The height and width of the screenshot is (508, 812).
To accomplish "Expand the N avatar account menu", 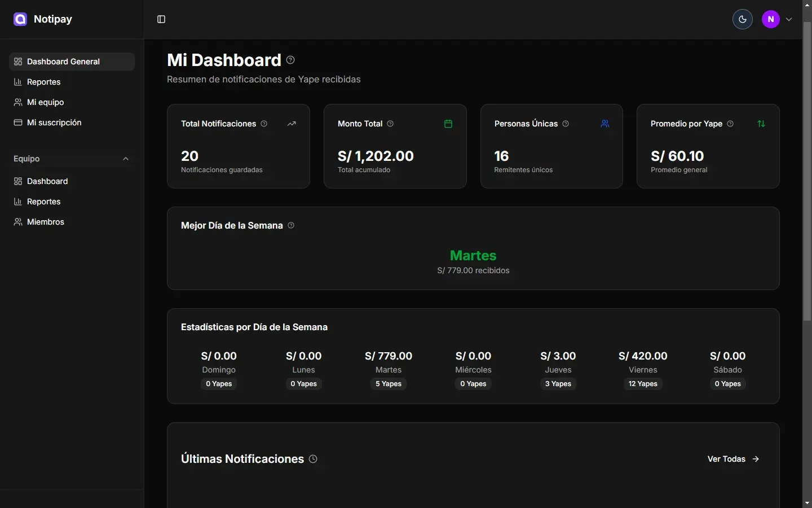I will [x=770, y=19].
